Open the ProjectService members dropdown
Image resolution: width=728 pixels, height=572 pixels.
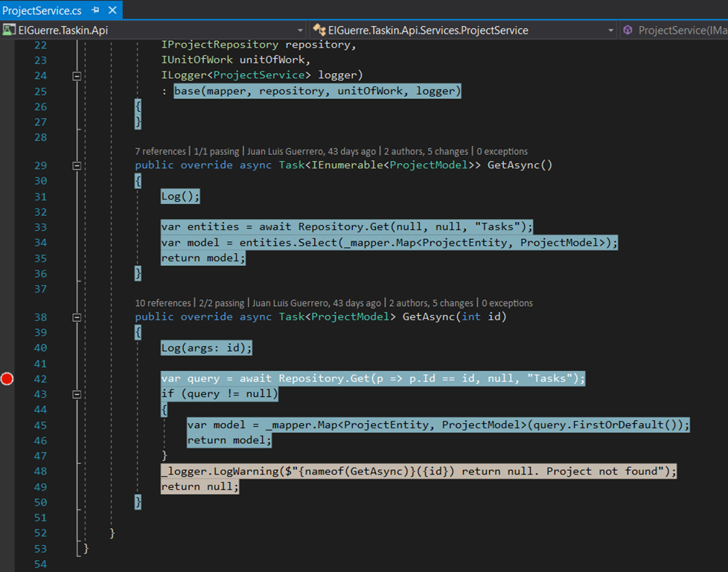point(681,31)
